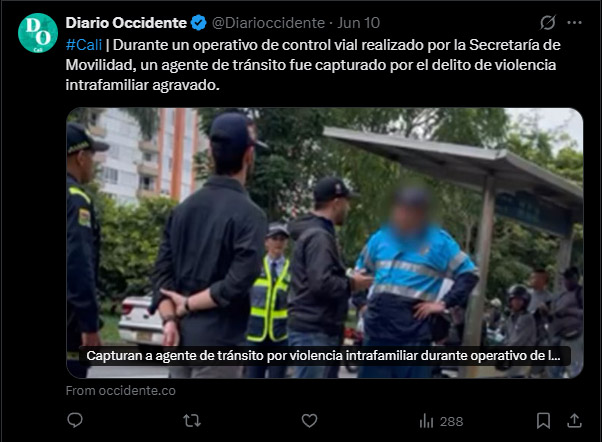Bookmark this post
Screen dimensions: 602x442
(543, 421)
